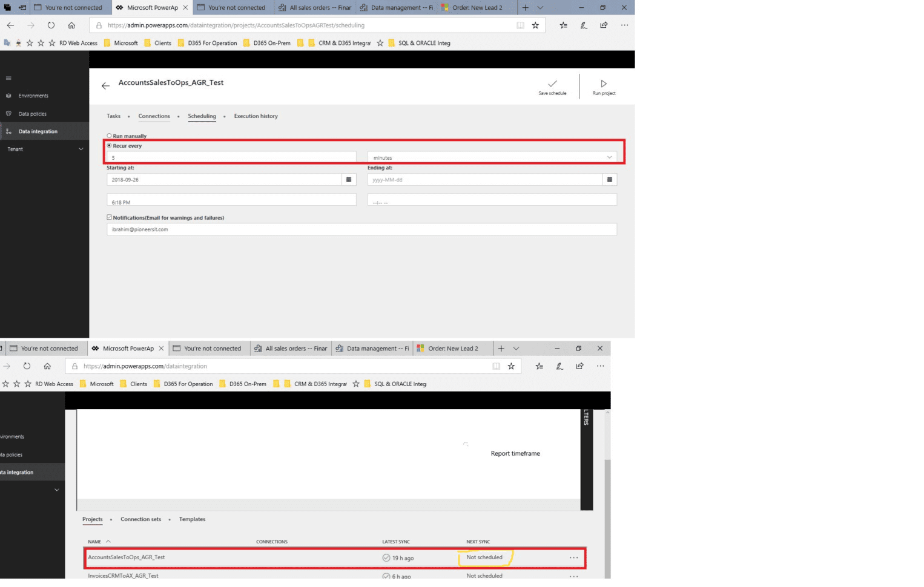Click the refresh icon in the upper browser window
This screenshot has height=587, width=924.
point(51,25)
